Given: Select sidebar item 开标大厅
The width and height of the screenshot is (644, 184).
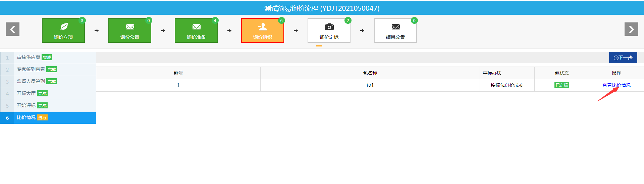Looking at the screenshot, I should click(48, 94).
